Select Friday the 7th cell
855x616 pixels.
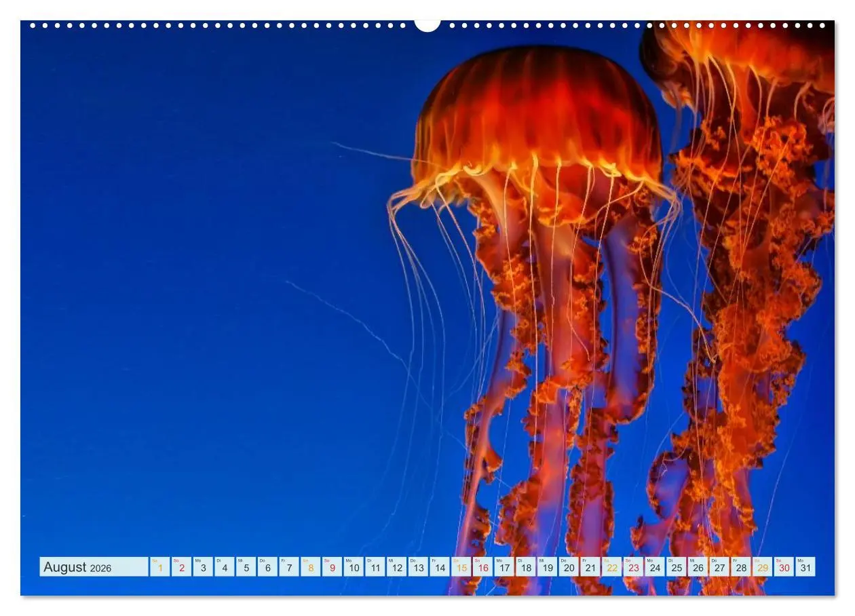(289, 567)
